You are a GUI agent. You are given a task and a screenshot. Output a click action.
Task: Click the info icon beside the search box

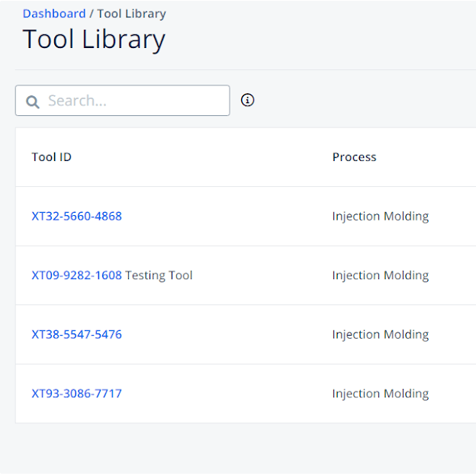click(x=247, y=100)
